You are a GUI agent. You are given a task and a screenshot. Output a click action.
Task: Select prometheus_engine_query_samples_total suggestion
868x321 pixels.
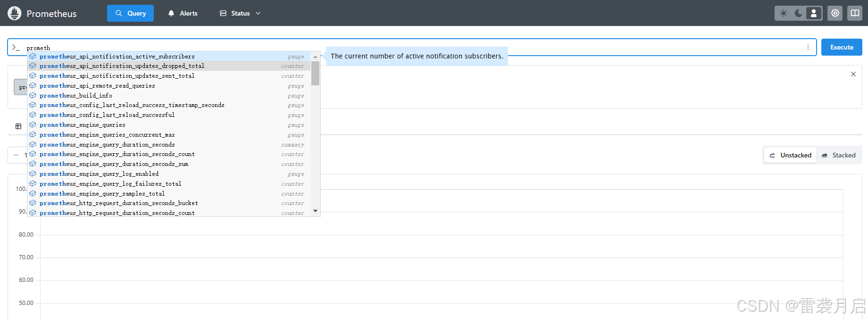click(x=169, y=194)
